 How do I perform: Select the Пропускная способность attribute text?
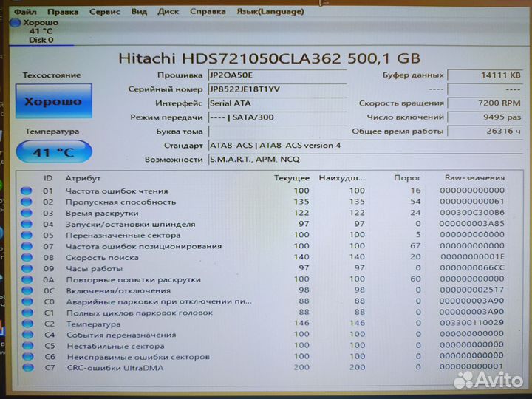pyautogui.click(x=120, y=202)
